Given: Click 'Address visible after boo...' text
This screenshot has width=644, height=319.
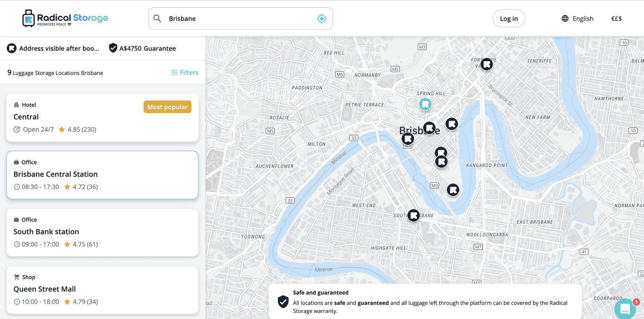Looking at the screenshot, I should click(59, 48).
